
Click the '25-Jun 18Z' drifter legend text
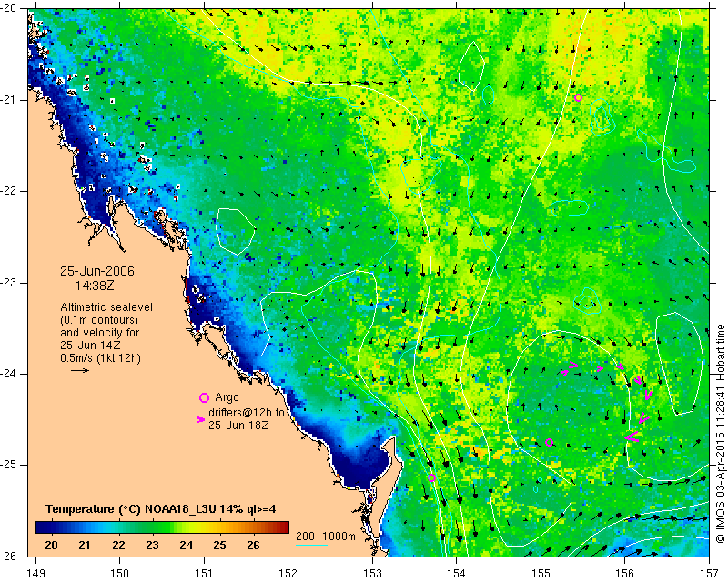point(238,425)
